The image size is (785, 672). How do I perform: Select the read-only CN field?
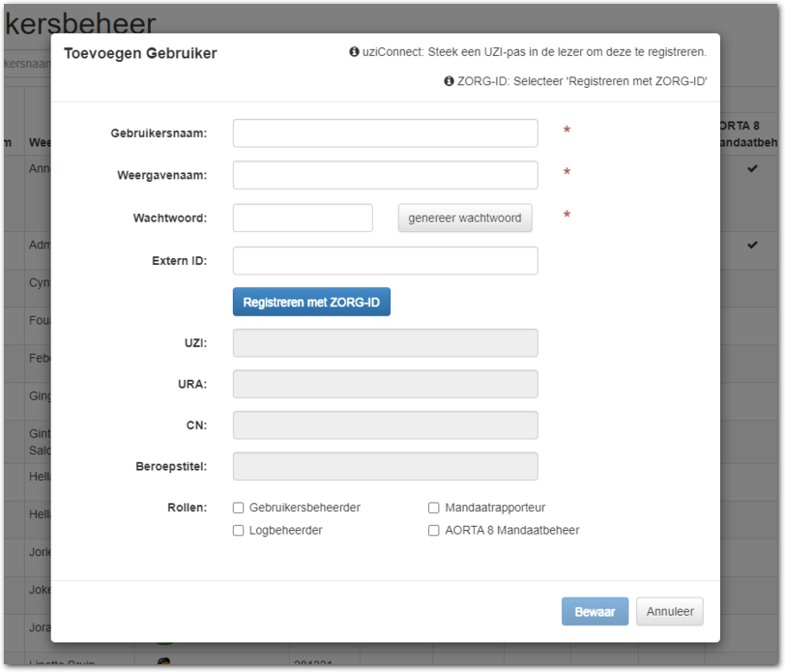[x=385, y=425]
